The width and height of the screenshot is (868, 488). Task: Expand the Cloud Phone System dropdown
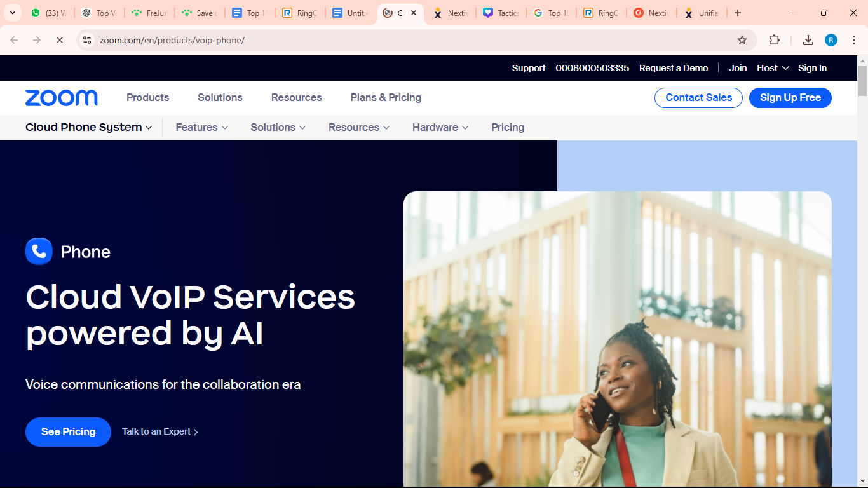88,127
